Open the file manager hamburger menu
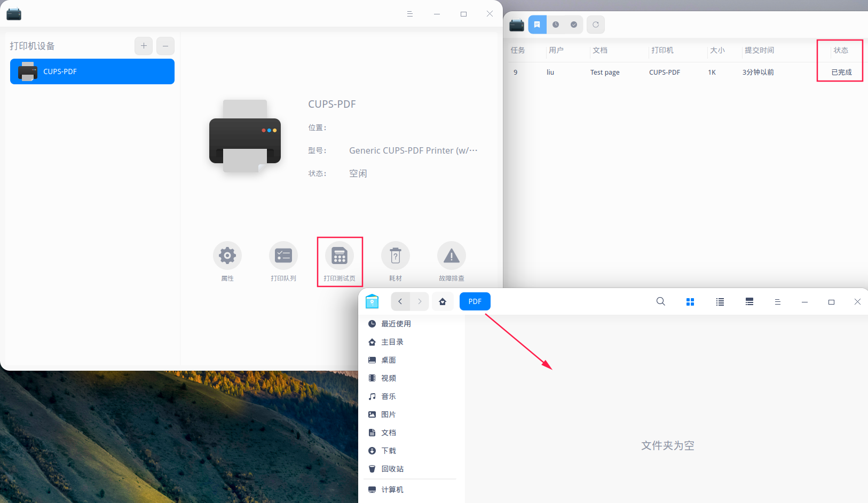The height and width of the screenshot is (503, 868). (778, 302)
